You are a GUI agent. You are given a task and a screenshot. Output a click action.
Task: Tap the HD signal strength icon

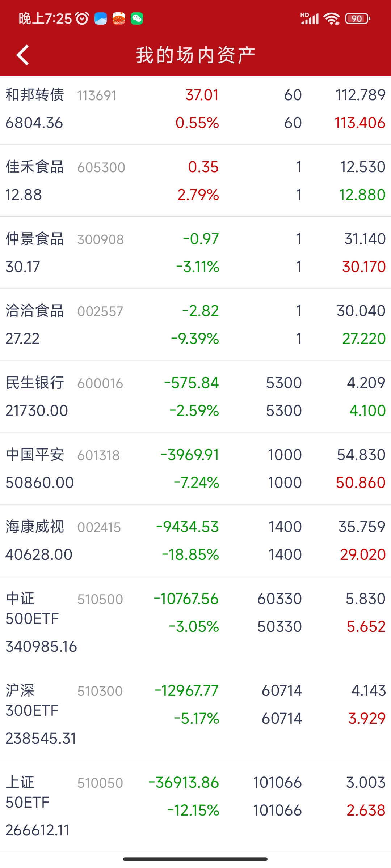tap(310, 18)
